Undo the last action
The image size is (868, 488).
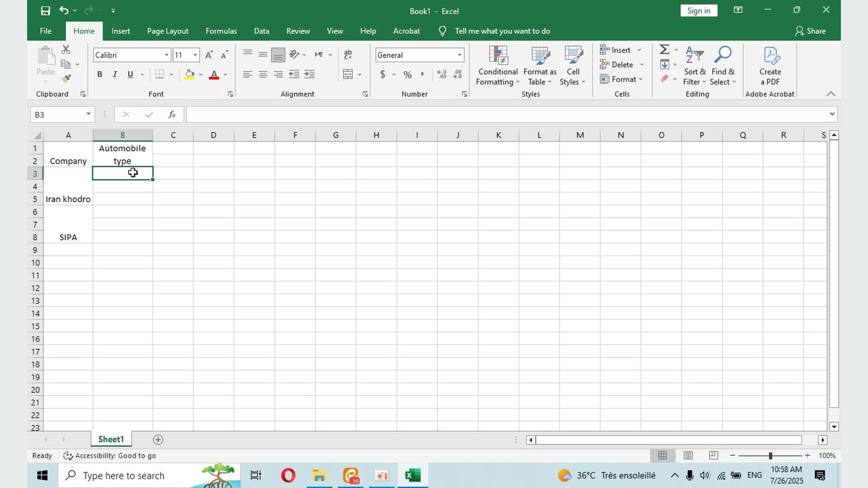tap(64, 11)
